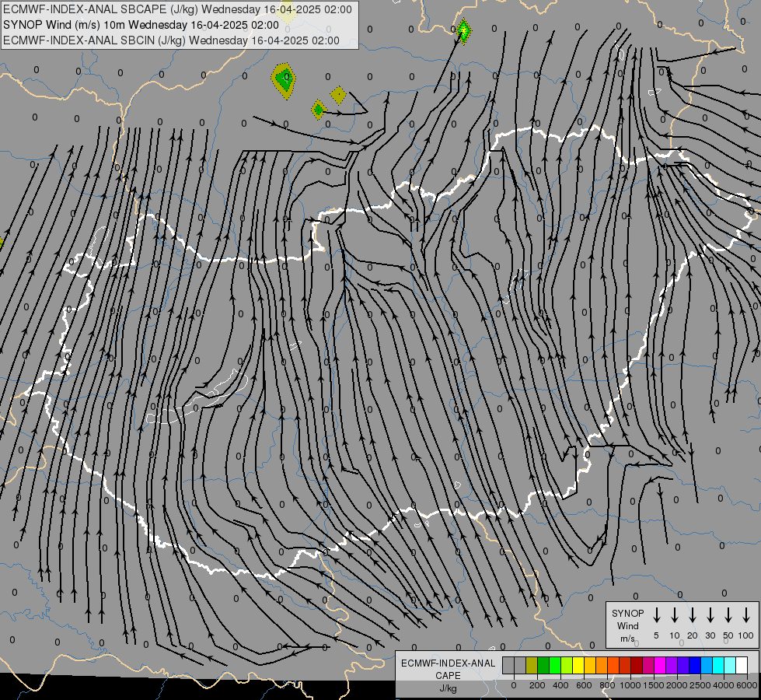Image resolution: width=761 pixels, height=700 pixels.
Task: Click the '30' speed label in wind legend
Action: pyautogui.click(x=710, y=635)
